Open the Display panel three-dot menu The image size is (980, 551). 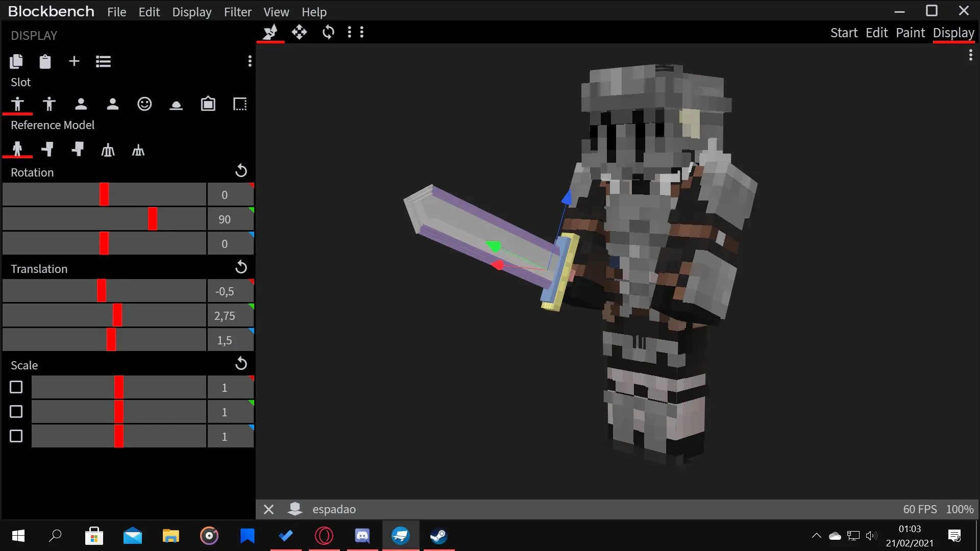click(x=250, y=61)
